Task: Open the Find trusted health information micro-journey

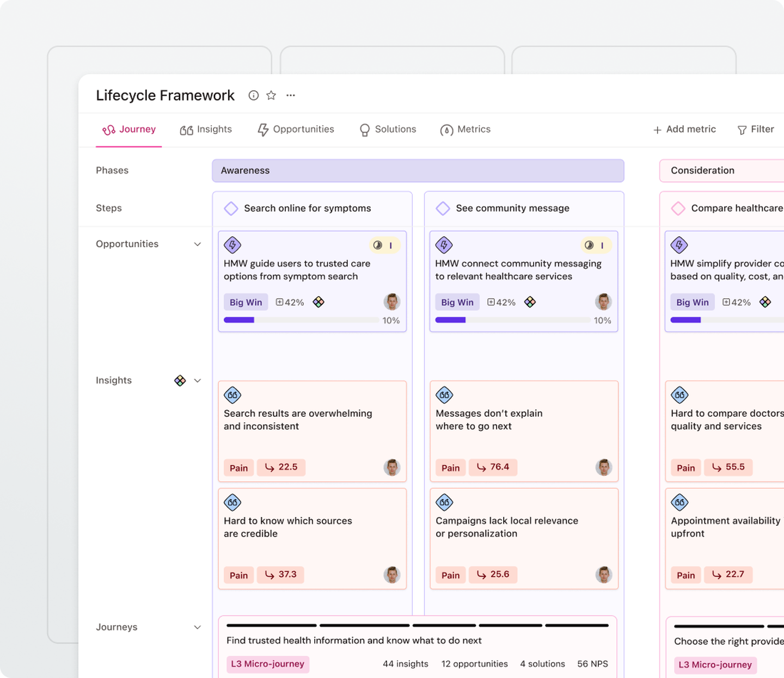Action: tap(354, 640)
